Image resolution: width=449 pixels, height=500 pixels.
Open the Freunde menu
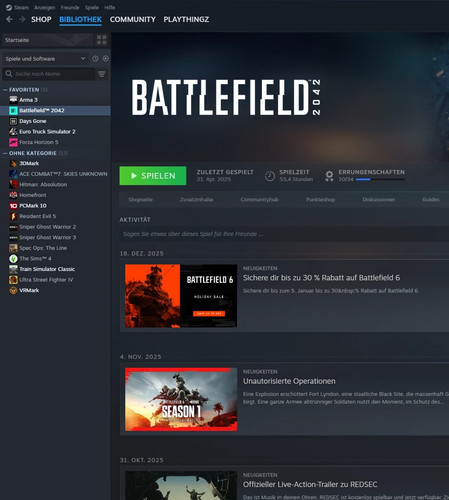click(x=70, y=7)
